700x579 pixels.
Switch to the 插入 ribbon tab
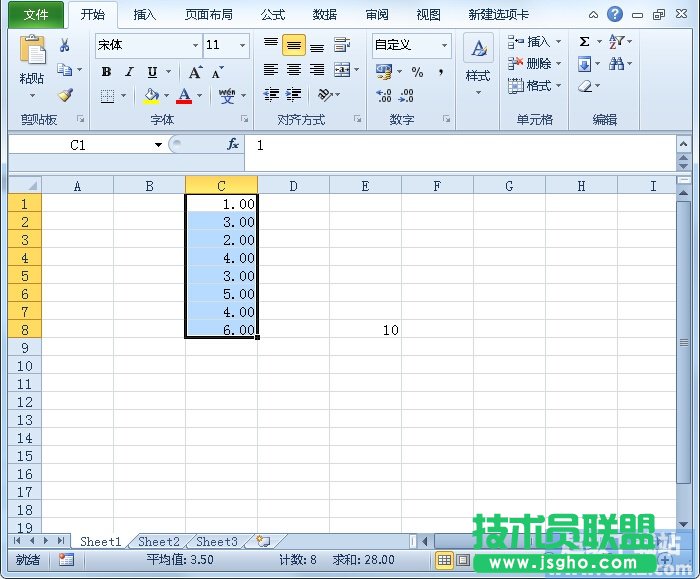point(145,15)
